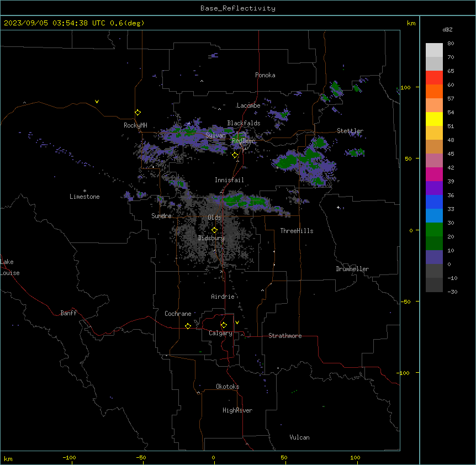This screenshot has width=476, height=465.
Task: Select the Olds city label
Action: click(x=214, y=218)
